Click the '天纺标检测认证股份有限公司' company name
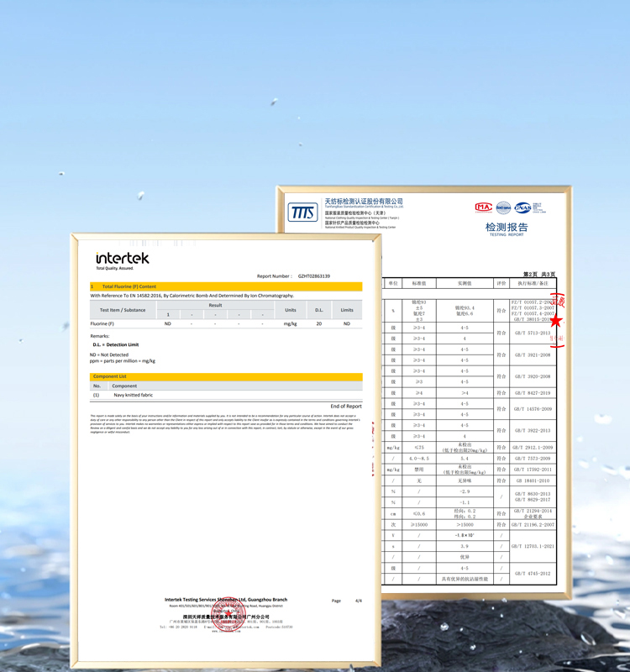 (364, 201)
